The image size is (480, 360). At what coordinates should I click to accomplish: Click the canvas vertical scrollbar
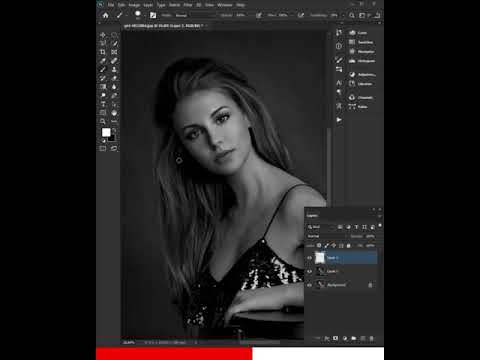point(329,167)
